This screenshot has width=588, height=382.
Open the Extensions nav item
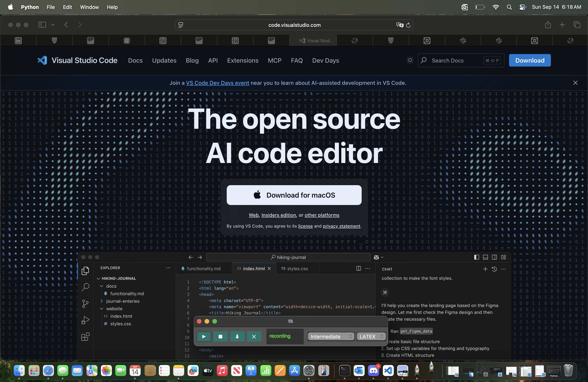click(x=243, y=60)
